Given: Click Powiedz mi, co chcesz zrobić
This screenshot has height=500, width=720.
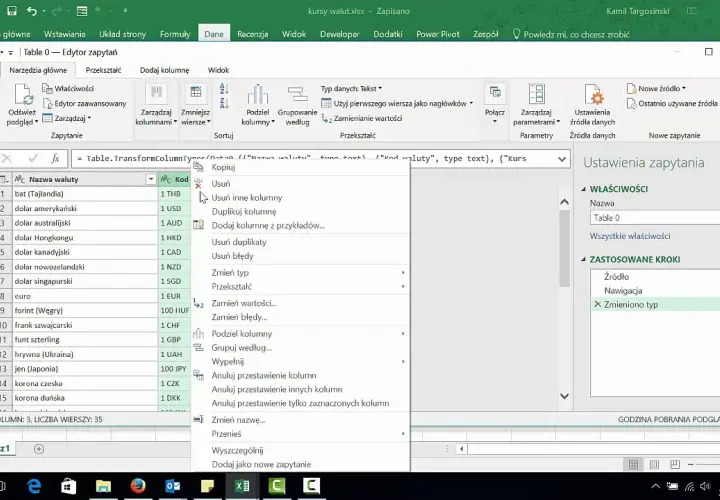Looking at the screenshot, I should (x=571, y=34).
